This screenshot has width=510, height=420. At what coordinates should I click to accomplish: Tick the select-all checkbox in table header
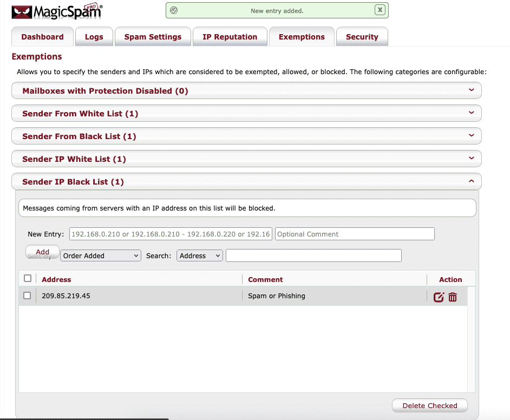(28, 279)
